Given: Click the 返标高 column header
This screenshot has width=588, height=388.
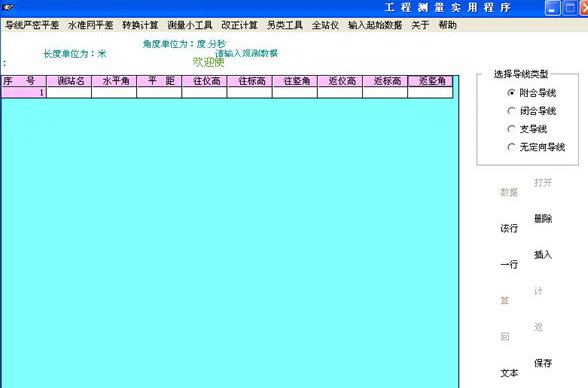Looking at the screenshot, I should [385, 81].
